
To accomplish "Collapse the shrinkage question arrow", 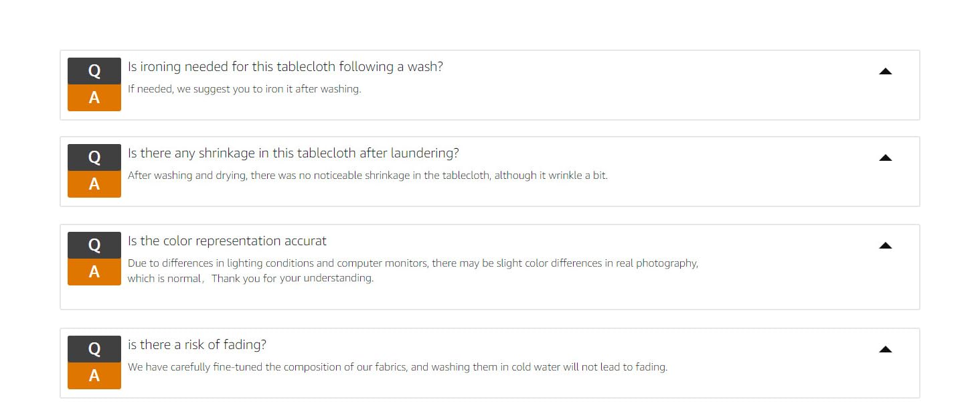I will click(886, 158).
